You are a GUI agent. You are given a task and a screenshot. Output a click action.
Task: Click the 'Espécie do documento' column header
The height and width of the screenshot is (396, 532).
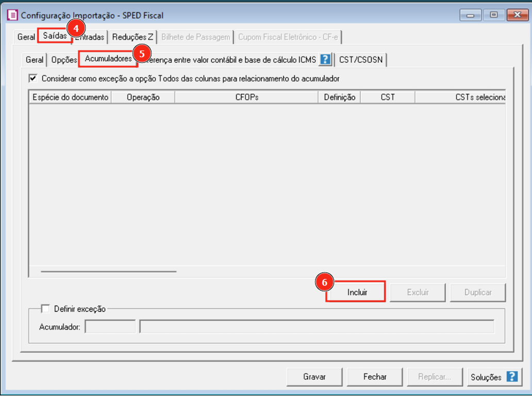(x=70, y=97)
